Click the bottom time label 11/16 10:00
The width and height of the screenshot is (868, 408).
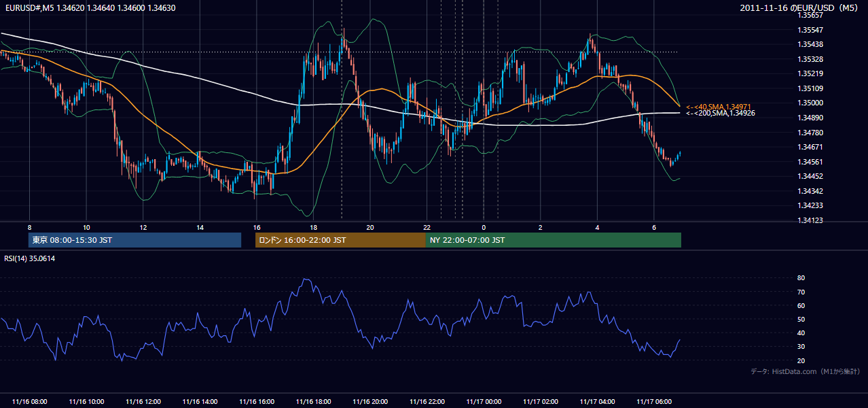click(x=86, y=402)
